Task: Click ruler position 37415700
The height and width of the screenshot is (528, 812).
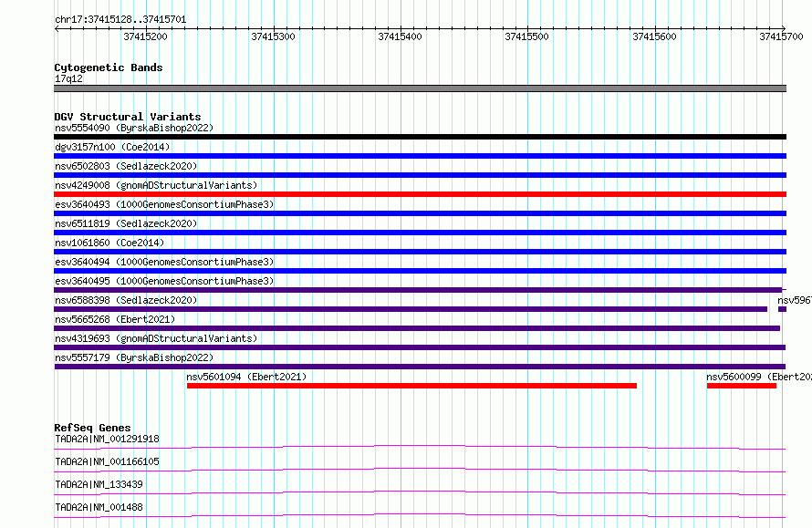Action: [x=781, y=36]
